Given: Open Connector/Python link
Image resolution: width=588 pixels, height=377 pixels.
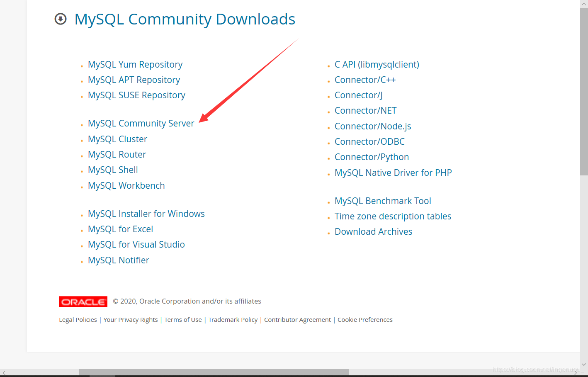Looking at the screenshot, I should pos(372,157).
